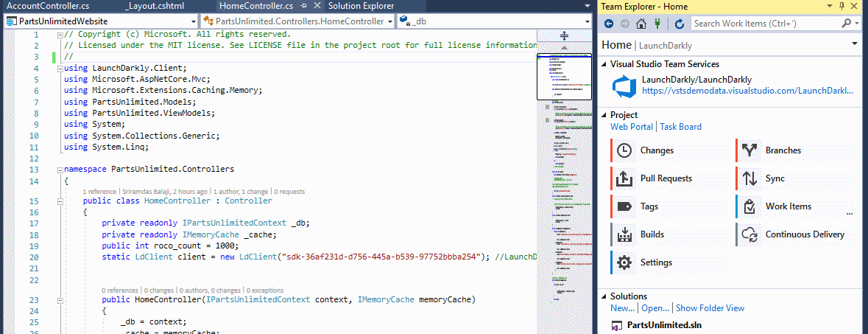The image size is (868, 334).
Task: Click the search magnifier icon in Team Explorer
Action: [846, 24]
